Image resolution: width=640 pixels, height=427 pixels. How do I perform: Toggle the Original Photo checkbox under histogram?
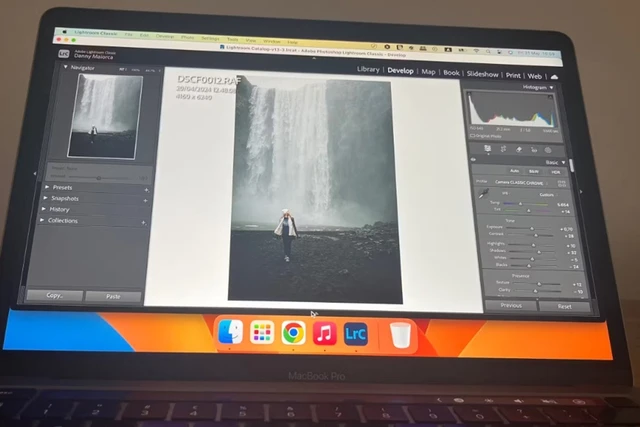pos(471,133)
